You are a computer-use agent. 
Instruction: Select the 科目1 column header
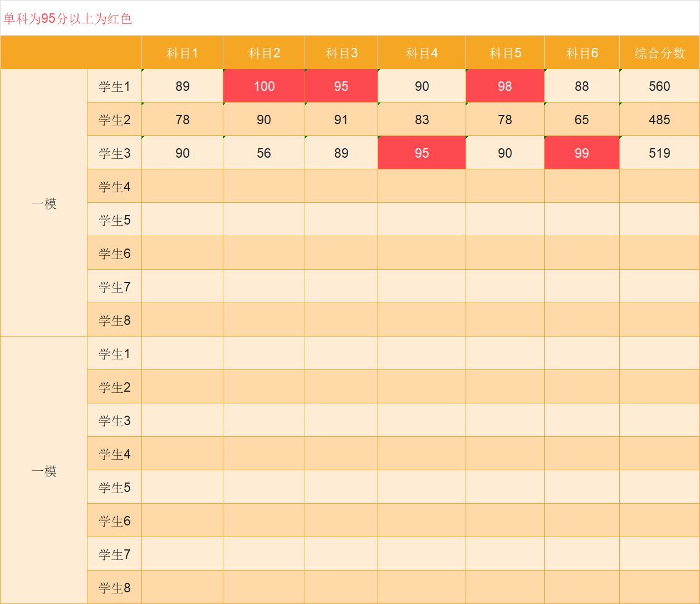(x=182, y=52)
